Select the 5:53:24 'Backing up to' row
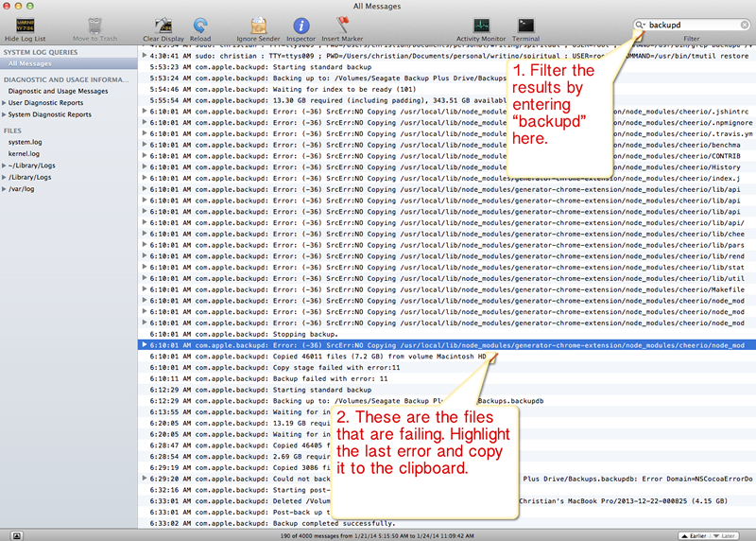This screenshot has width=756, height=541. (446, 79)
